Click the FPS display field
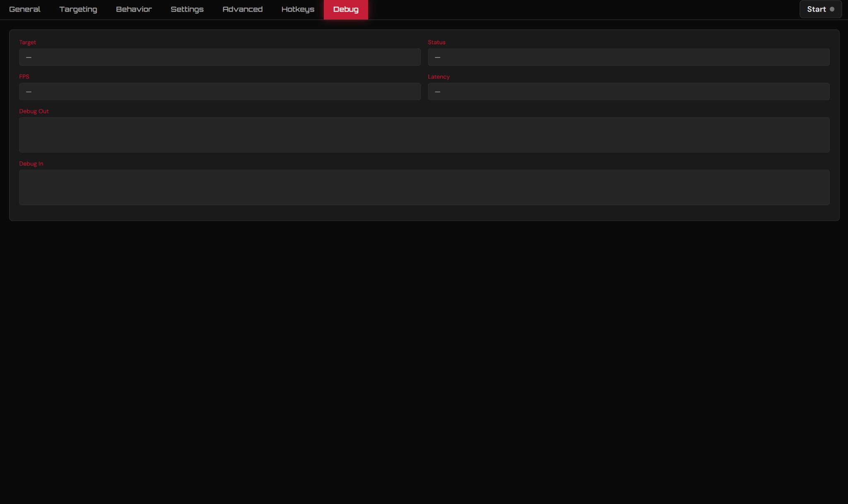Screen dimensions: 848x504 click(219, 91)
